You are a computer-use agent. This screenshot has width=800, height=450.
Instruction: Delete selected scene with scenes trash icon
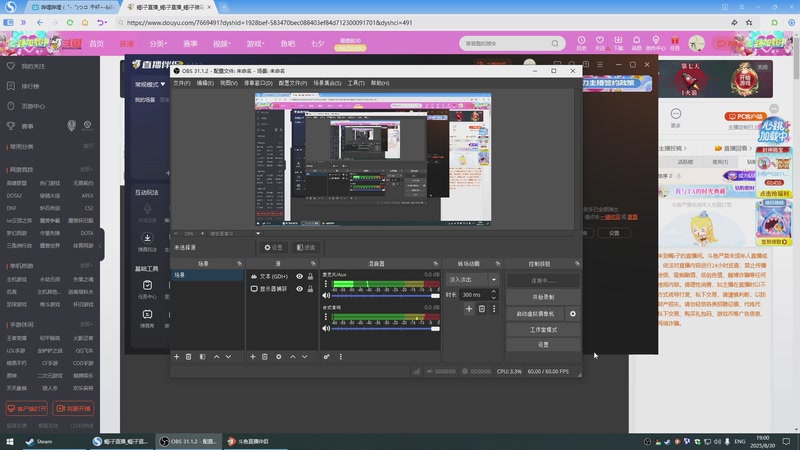188,357
